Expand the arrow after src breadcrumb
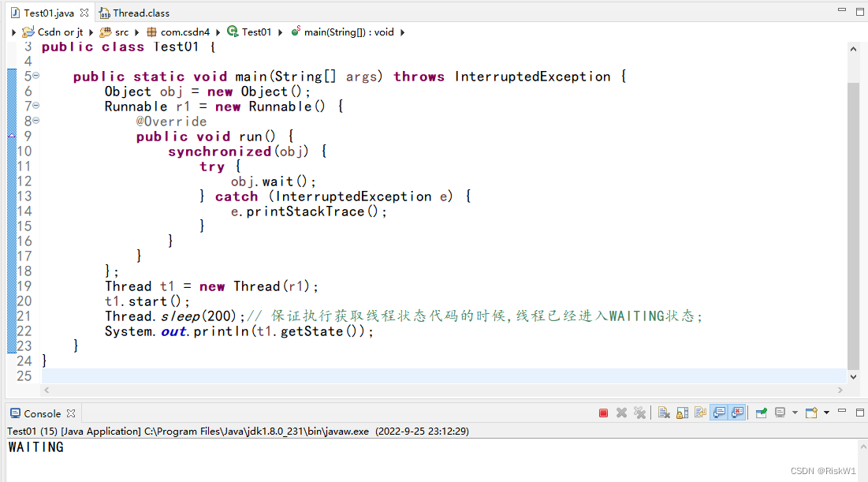 (136, 32)
